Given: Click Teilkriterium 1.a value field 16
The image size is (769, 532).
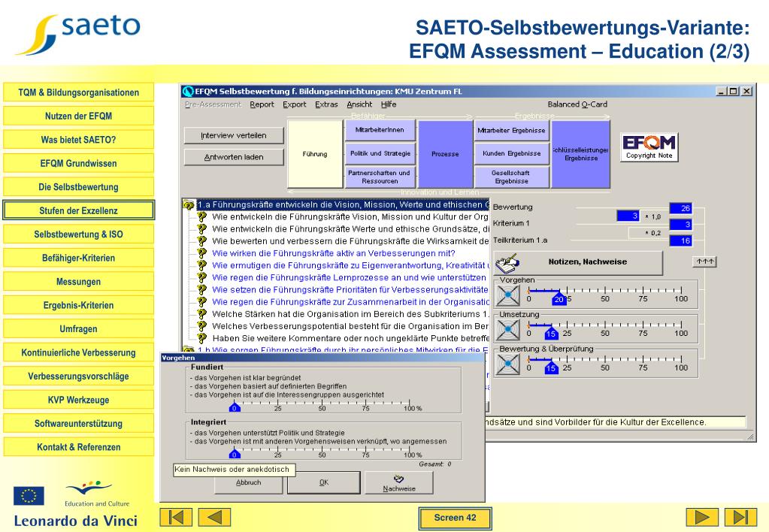Looking at the screenshot, I should pyautogui.click(x=681, y=240).
